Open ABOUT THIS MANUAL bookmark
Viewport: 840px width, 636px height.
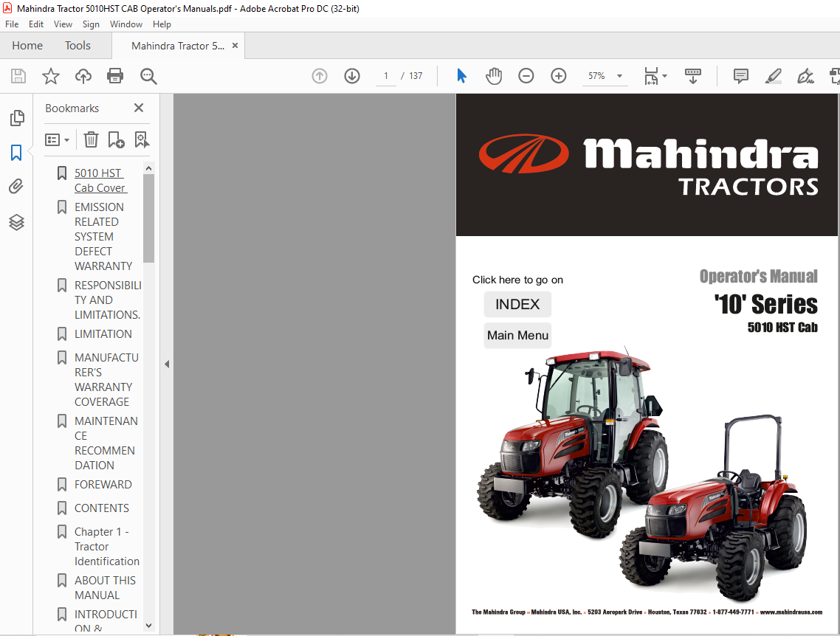click(x=105, y=588)
